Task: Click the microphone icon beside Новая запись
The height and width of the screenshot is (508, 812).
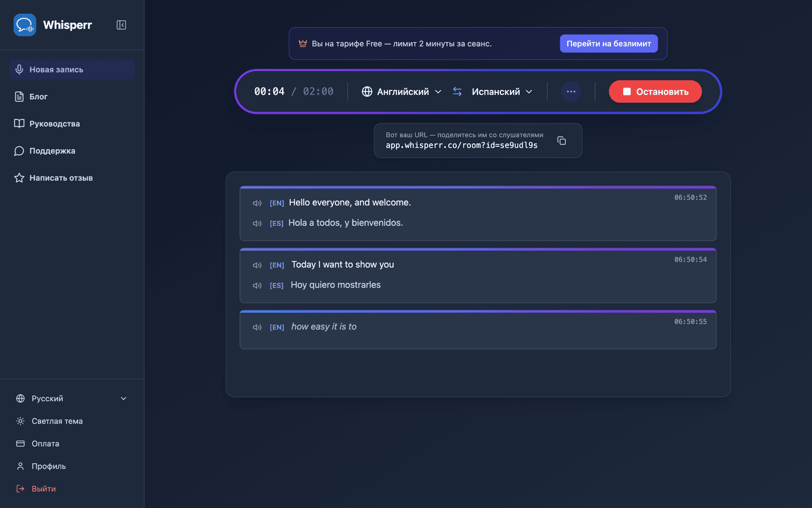Action: [19, 70]
